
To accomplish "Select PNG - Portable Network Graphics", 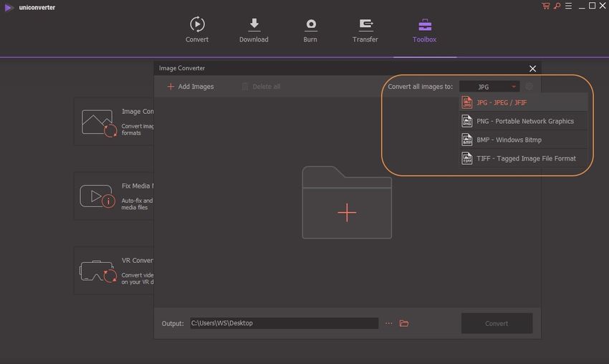I will click(x=524, y=121).
